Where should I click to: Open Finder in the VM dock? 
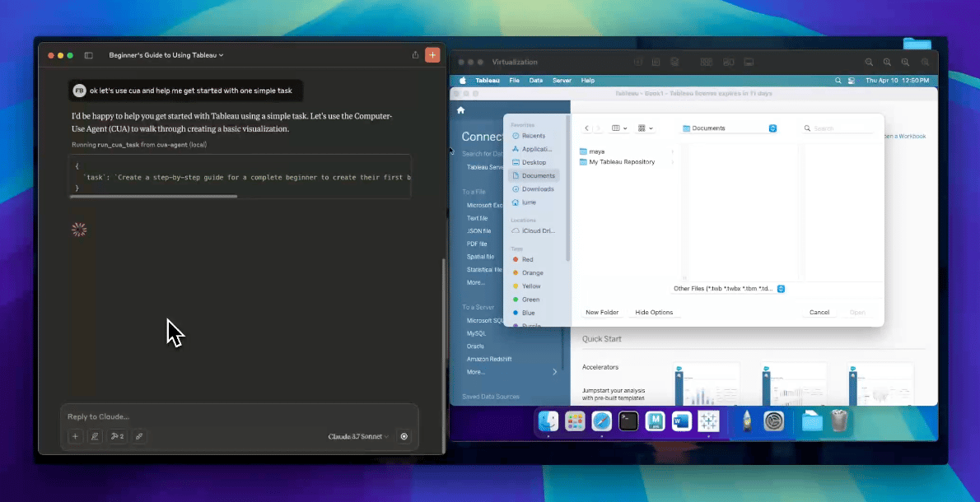tap(548, 421)
